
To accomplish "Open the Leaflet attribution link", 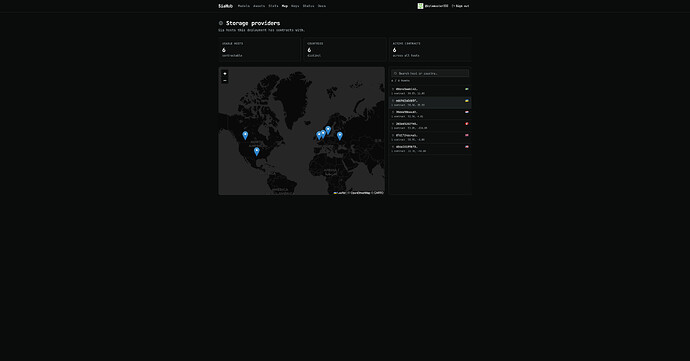I will point(340,193).
